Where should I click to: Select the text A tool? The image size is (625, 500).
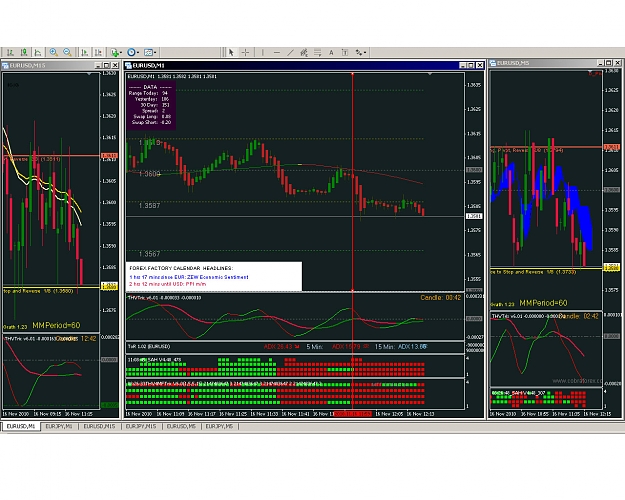[x=331, y=52]
